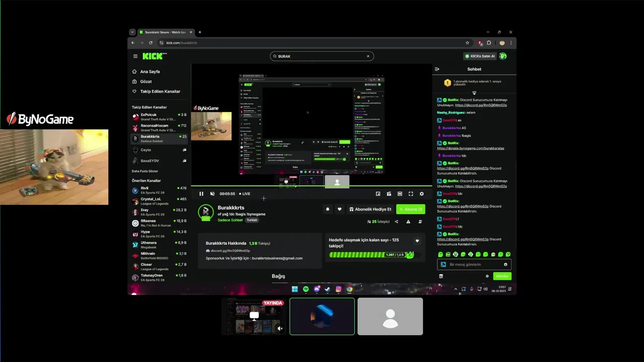The width and height of the screenshot is (644, 362).
Task: Open Spotify from the taskbar
Action: click(306, 289)
